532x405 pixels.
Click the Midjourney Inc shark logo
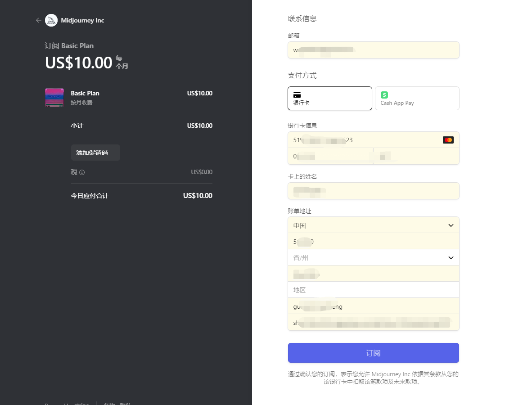pos(51,20)
